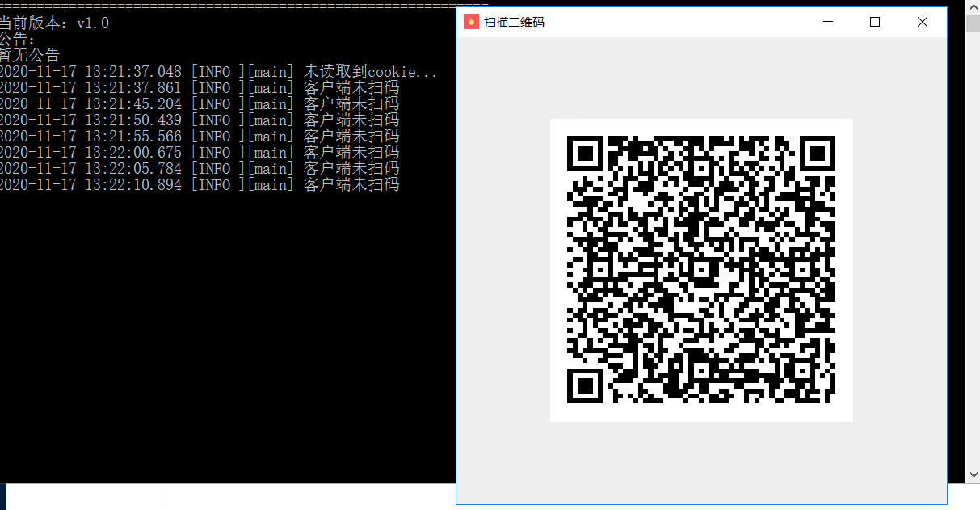Screen dimensions: 980x510
Task: Click the 未读取到cookie... log line
Action: (x=218, y=72)
